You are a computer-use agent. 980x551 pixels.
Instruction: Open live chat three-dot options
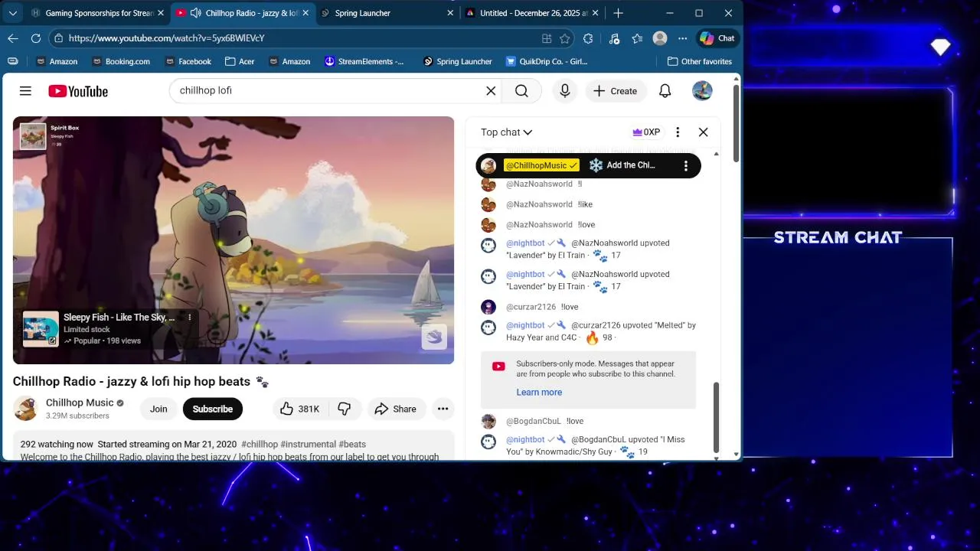tap(677, 132)
